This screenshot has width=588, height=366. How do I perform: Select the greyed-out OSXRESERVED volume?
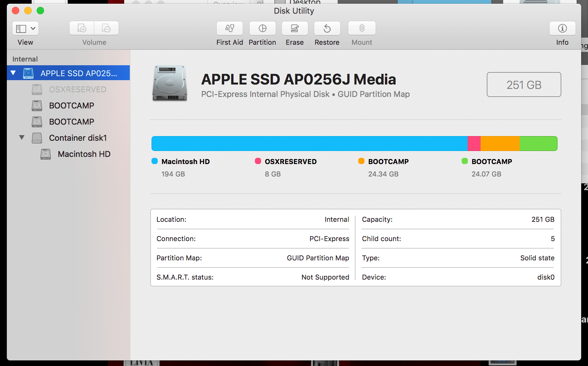point(78,89)
